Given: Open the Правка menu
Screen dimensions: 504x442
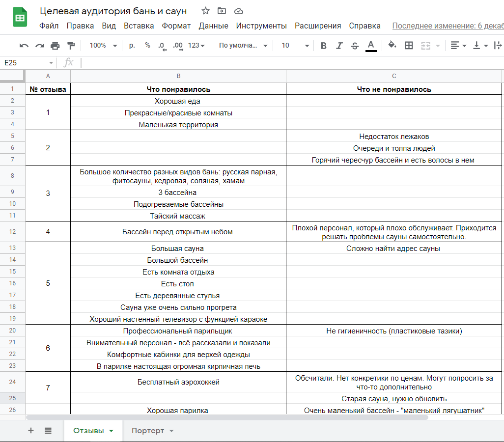Looking at the screenshot, I should 80,26.
